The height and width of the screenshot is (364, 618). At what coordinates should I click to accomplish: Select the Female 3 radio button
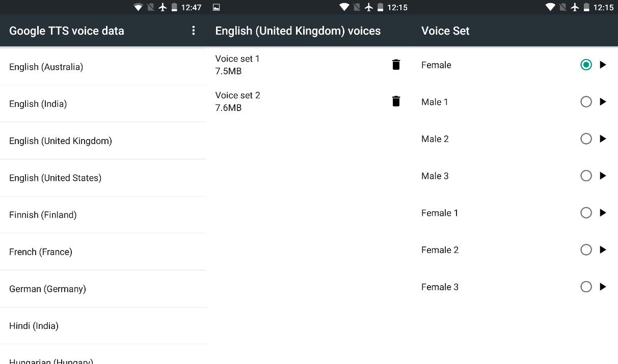[586, 287]
